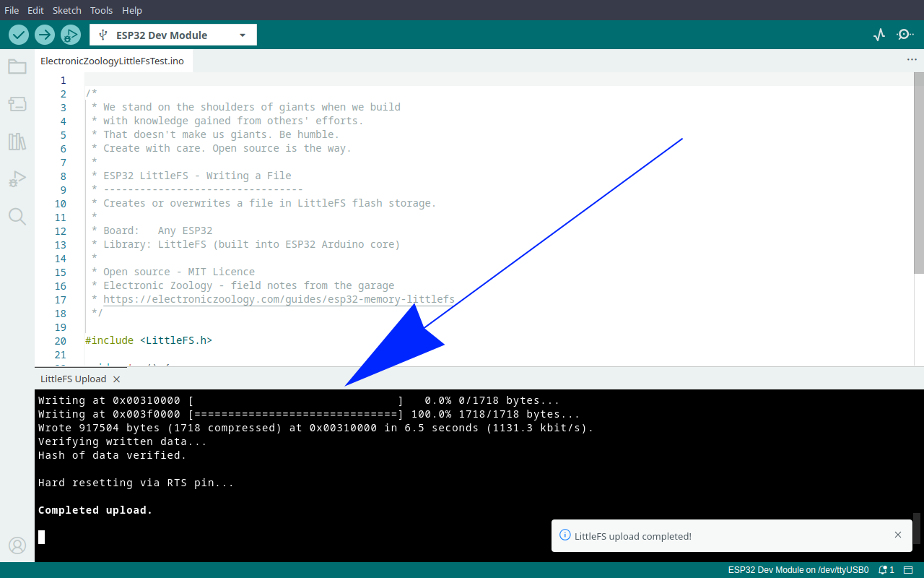Click the 'Verifying written data...' console line
924x578 pixels.
click(123, 441)
